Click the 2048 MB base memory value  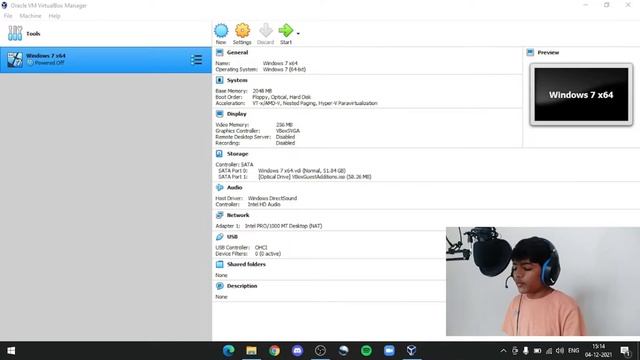262,91
